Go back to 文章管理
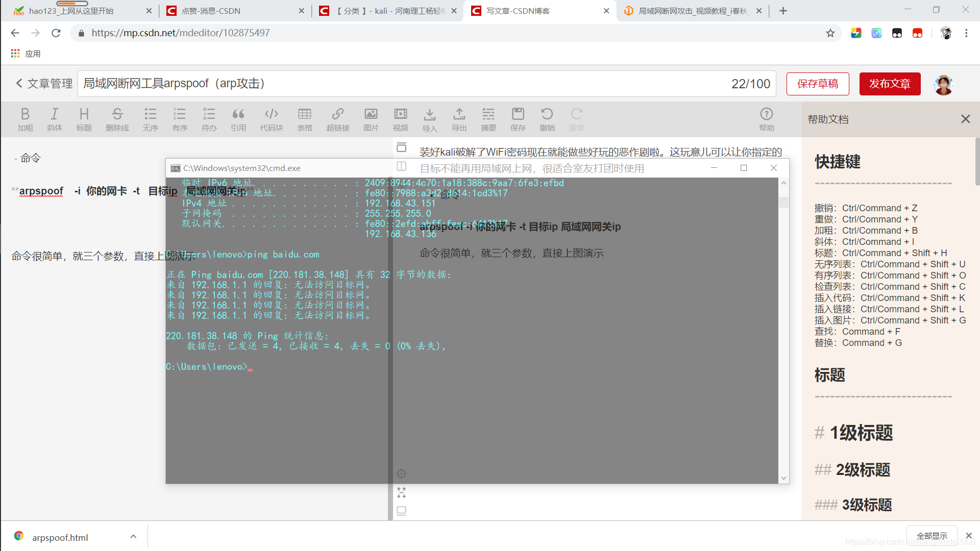The image size is (980, 551). [44, 84]
